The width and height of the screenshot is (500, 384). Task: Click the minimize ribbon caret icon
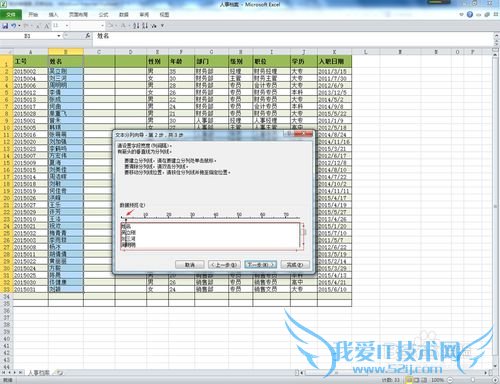(461, 15)
